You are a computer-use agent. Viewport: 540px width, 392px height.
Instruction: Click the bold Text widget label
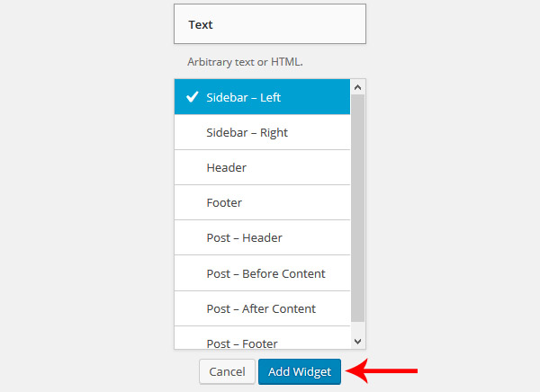pos(201,25)
